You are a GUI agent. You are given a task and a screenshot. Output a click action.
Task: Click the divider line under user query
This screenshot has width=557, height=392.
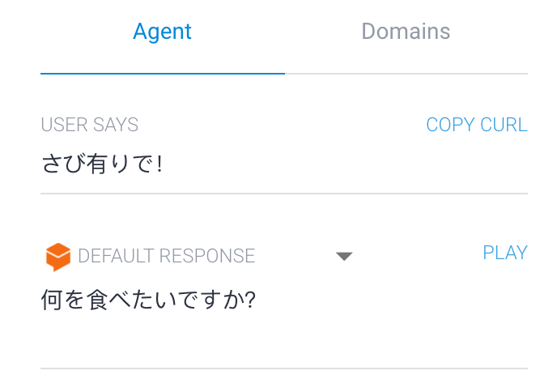[284, 194]
